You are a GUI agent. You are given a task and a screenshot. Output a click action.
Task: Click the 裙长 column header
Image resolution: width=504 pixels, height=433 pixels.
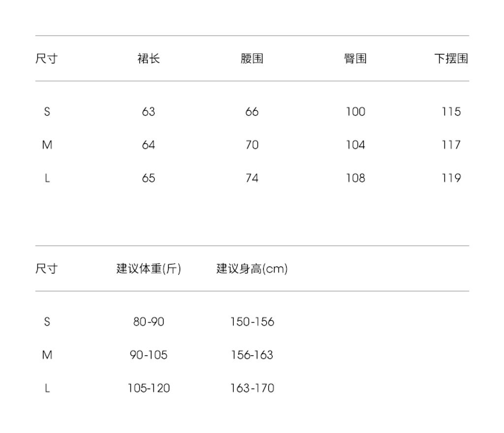click(148, 59)
